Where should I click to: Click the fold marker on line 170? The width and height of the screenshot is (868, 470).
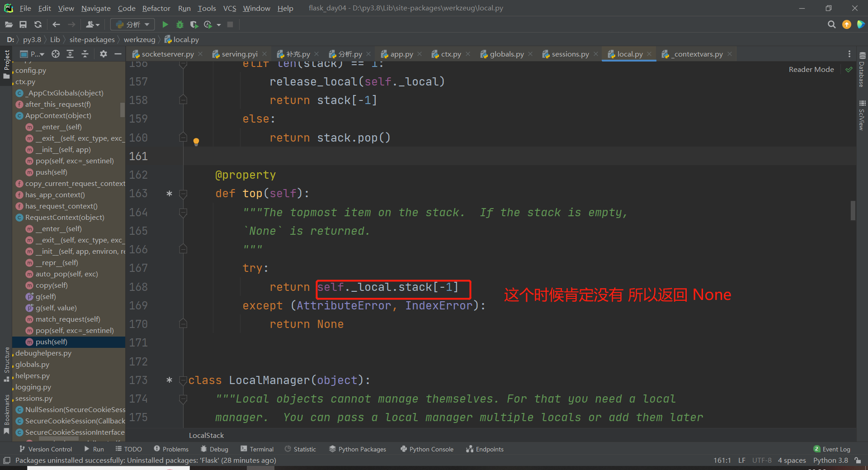[x=183, y=324]
